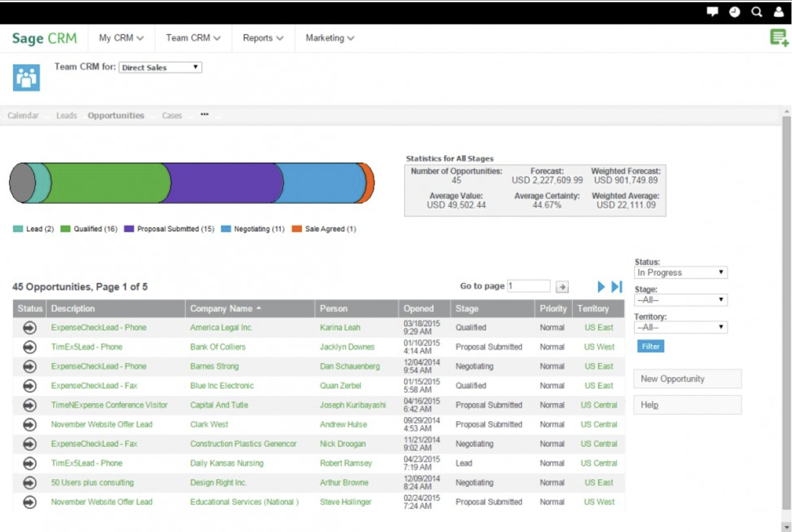Open status arrow for Capital And Tutle row
Image resolution: width=792 pixels, height=532 pixels.
pyautogui.click(x=30, y=405)
